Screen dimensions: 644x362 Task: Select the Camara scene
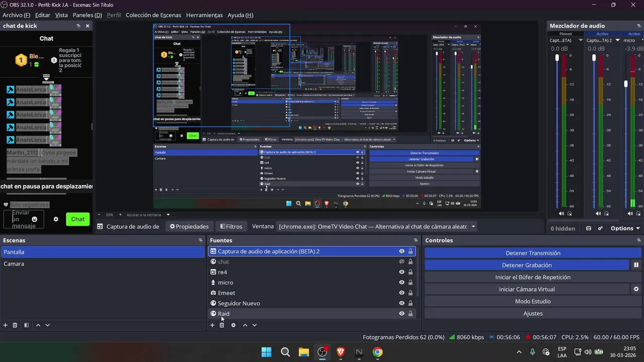click(102, 264)
